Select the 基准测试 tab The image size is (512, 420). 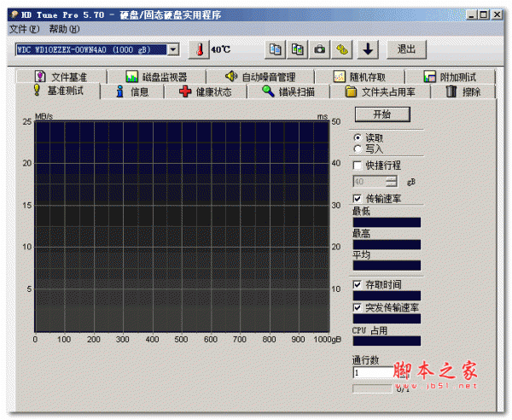[x=58, y=90]
